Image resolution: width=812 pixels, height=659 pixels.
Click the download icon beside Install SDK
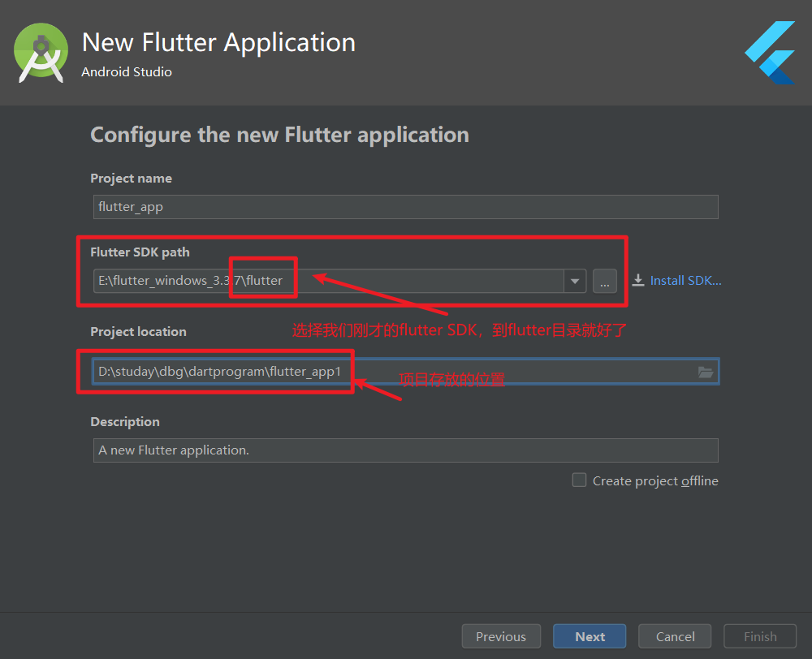[638, 280]
